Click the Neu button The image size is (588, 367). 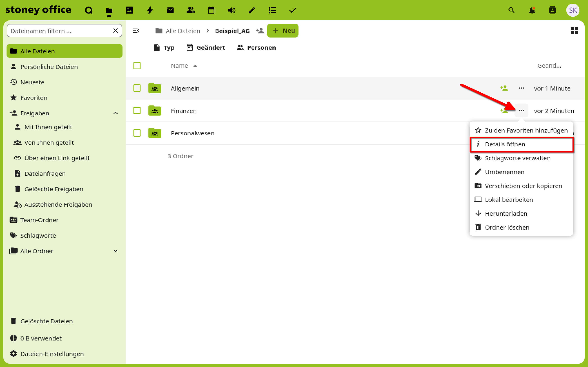click(283, 31)
